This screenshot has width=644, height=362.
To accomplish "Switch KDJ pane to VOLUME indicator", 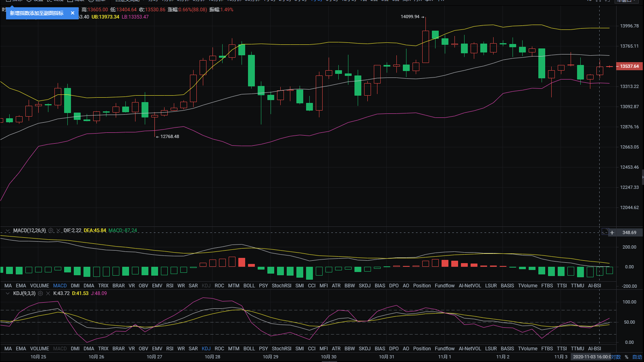I will coord(40,349).
